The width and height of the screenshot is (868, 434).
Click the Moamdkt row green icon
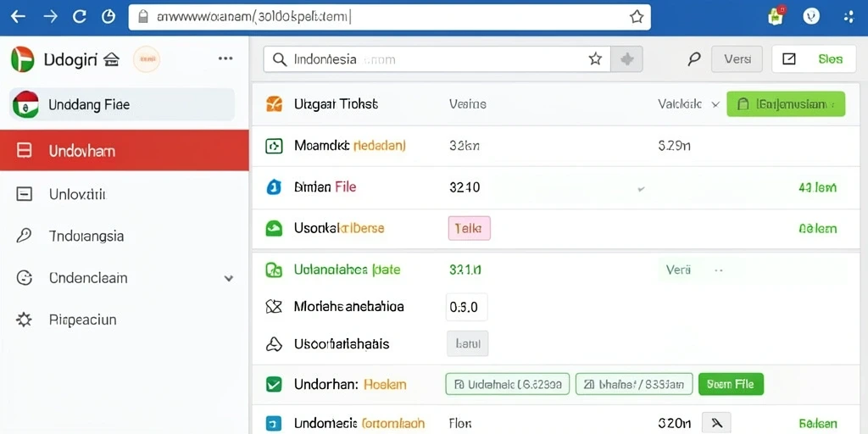(x=274, y=146)
